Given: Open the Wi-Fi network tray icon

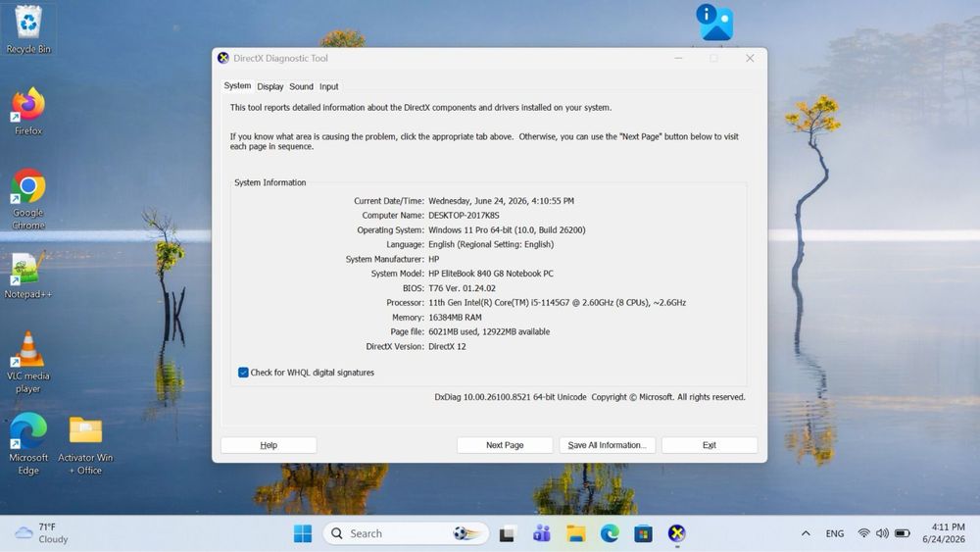Looking at the screenshot, I should [863, 533].
